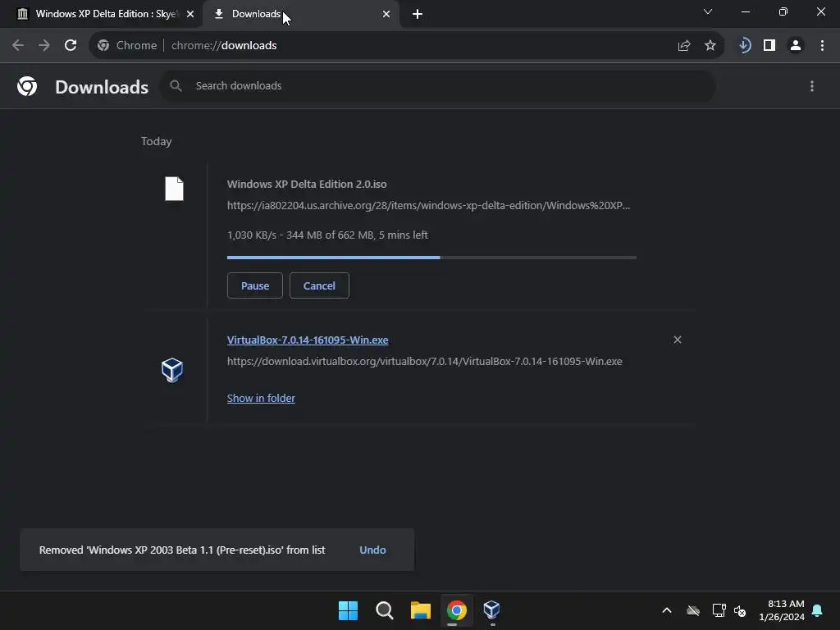Cancel the Windows XP Delta Edition download
The height and width of the screenshot is (630, 840).
point(319,285)
